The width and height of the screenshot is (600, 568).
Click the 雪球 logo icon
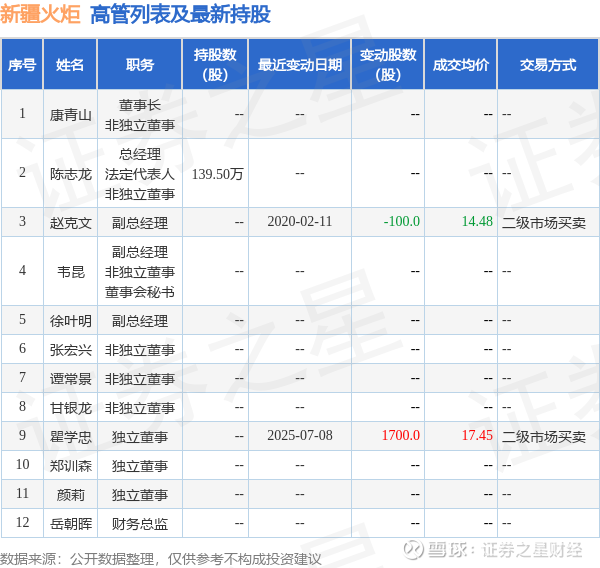tap(413, 550)
